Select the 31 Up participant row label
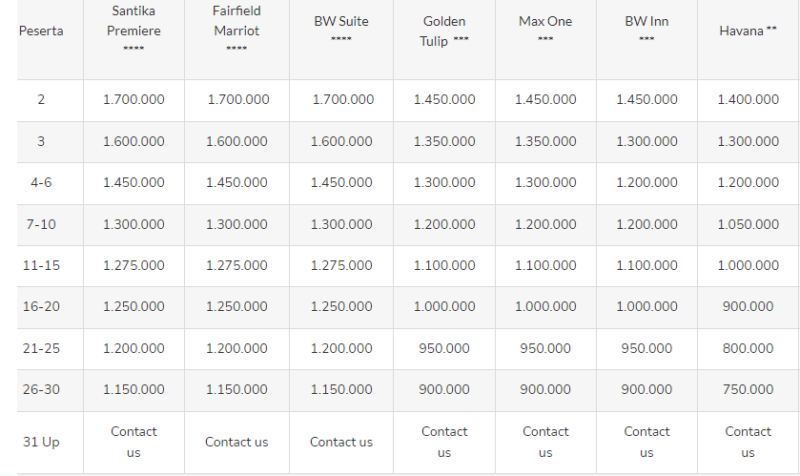This screenshot has height=476, width=800. coord(41,442)
